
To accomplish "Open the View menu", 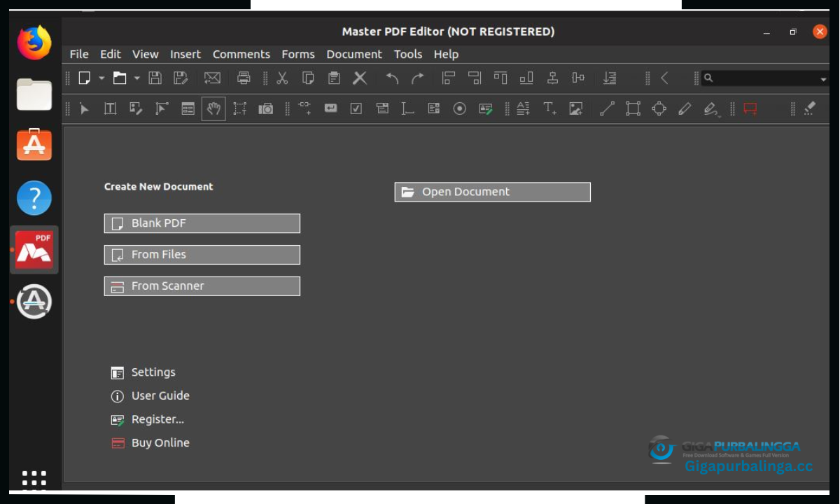I will pos(146,54).
